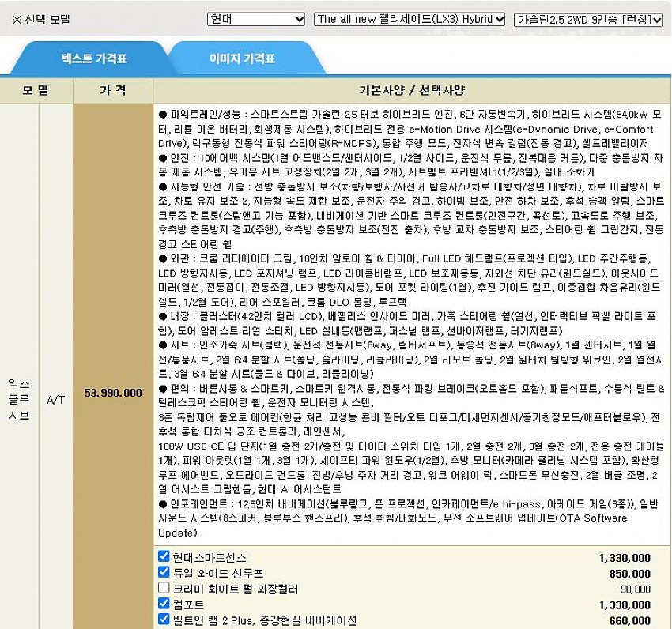Image resolution: width=672 pixels, height=629 pixels.
Task: Open the 가솔린2.5 2WD 9인승 trim dropdown
Action: [x=587, y=19]
